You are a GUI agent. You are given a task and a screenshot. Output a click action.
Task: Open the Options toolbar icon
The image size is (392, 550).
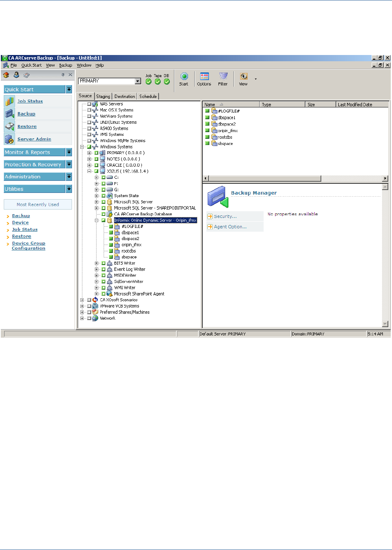(x=204, y=76)
